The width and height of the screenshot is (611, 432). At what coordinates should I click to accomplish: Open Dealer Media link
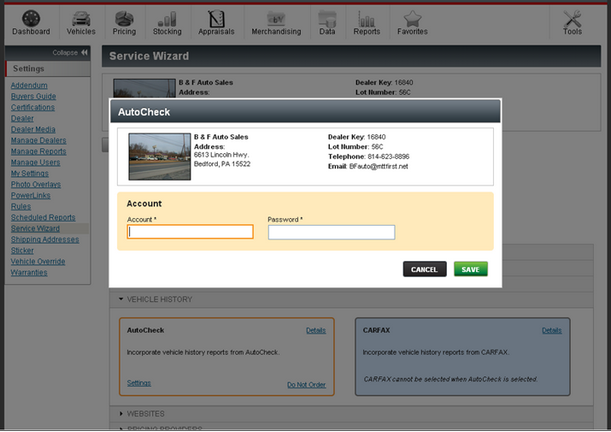click(x=33, y=129)
